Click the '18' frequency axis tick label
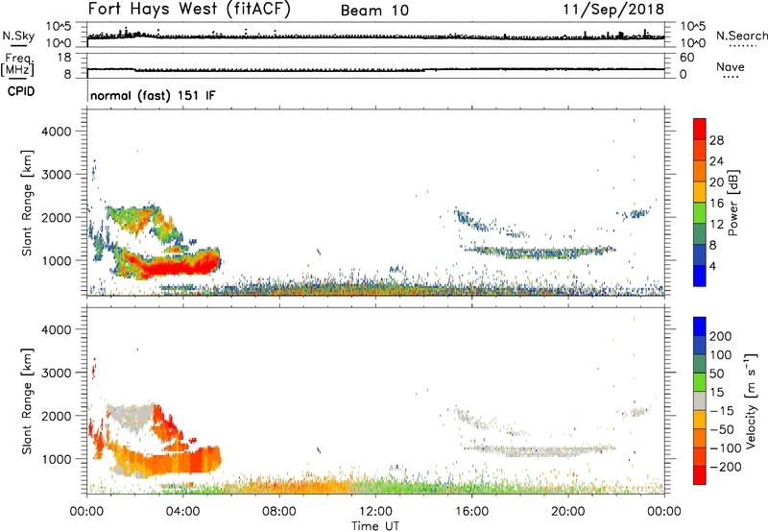 pos(64,58)
